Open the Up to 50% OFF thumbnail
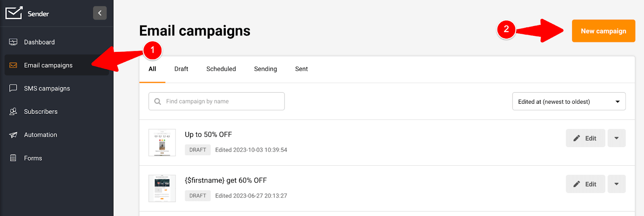The width and height of the screenshot is (644, 216). click(162, 142)
